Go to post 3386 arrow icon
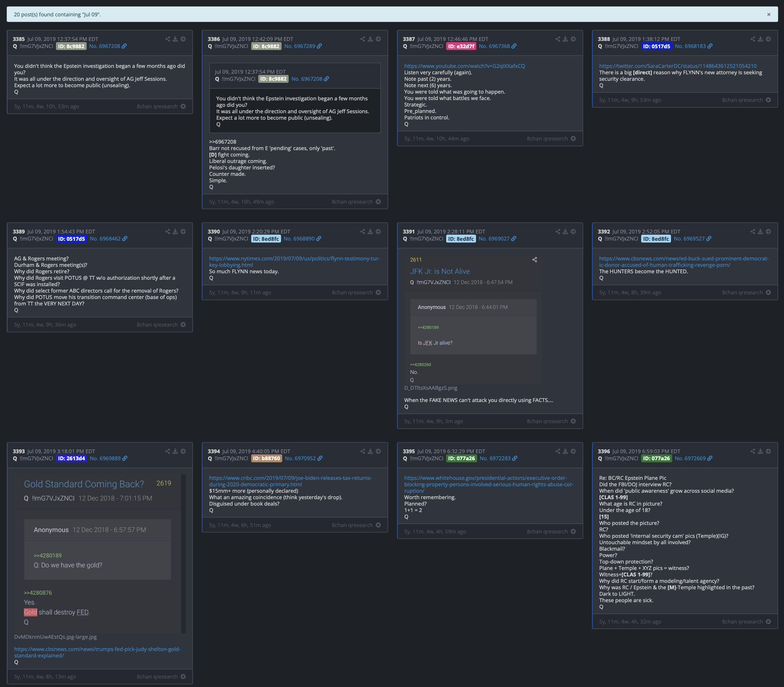This screenshot has width=784, height=687. click(x=378, y=39)
